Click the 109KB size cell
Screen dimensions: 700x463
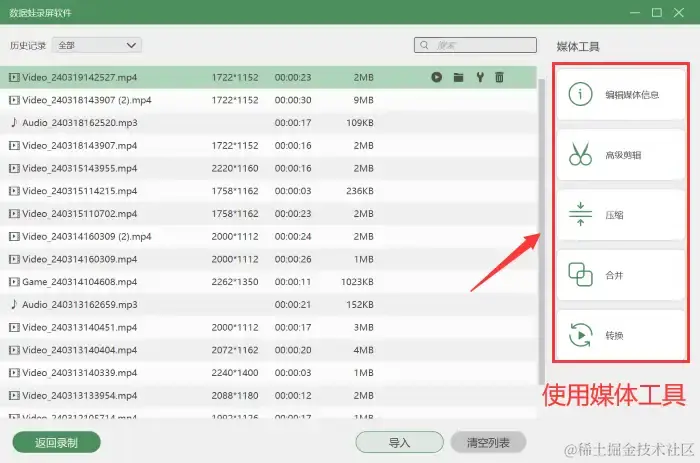(360, 123)
